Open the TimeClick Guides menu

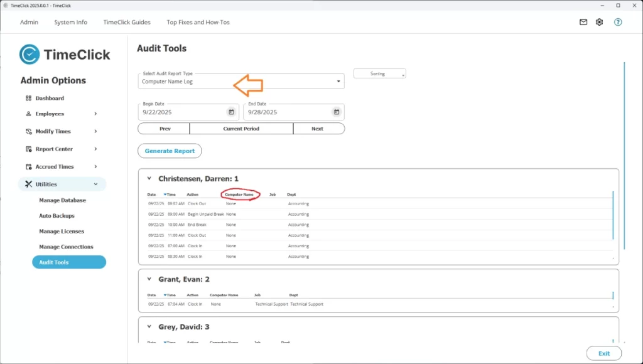pyautogui.click(x=127, y=22)
